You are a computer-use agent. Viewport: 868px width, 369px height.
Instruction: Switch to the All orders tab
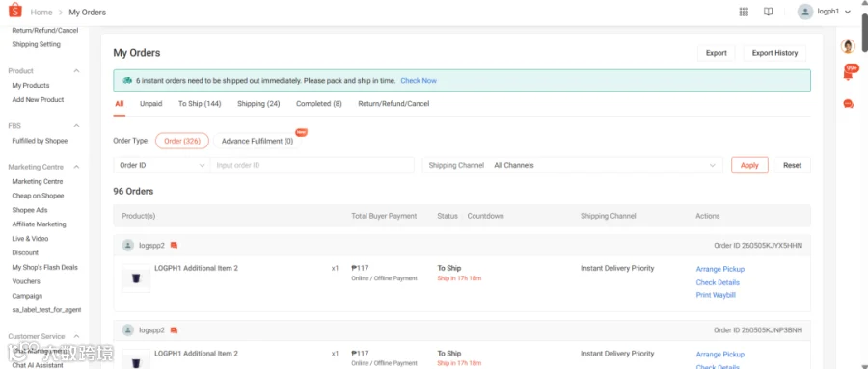pyautogui.click(x=120, y=104)
